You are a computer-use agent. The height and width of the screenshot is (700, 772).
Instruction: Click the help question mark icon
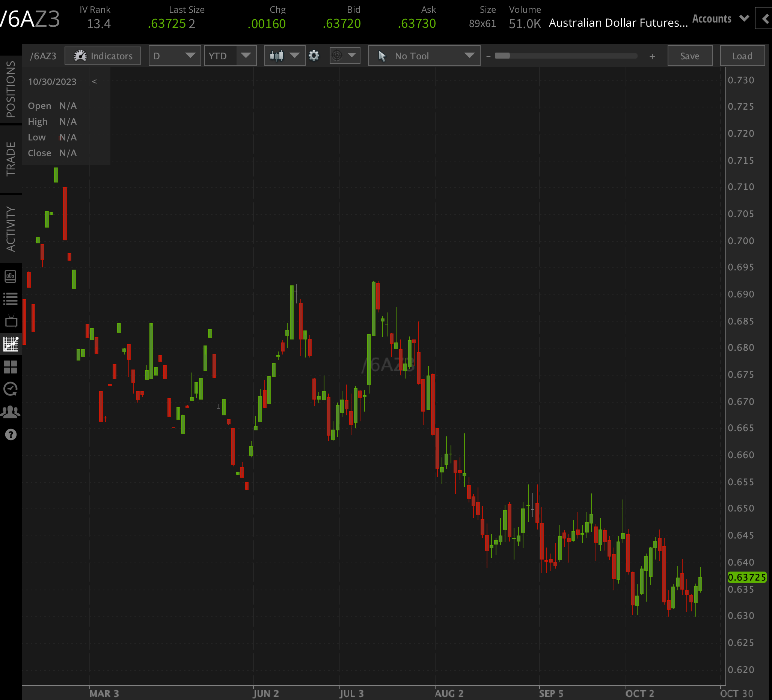(x=11, y=434)
